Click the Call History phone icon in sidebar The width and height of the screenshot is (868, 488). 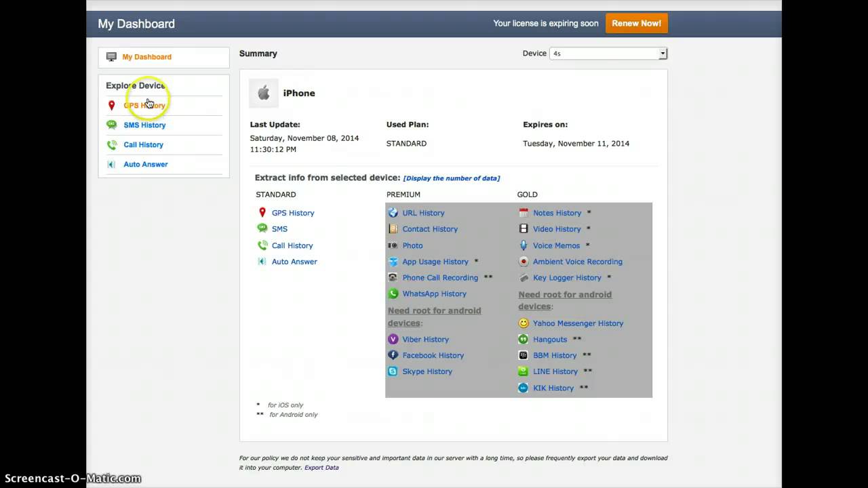tap(112, 144)
